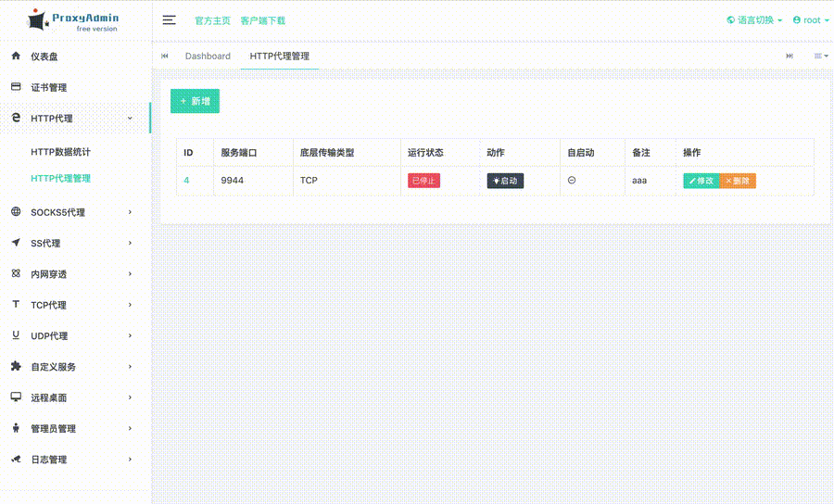Image resolution: width=834 pixels, height=504 pixels.
Task: Click the T icon beside TCP代理
Action: (16, 304)
